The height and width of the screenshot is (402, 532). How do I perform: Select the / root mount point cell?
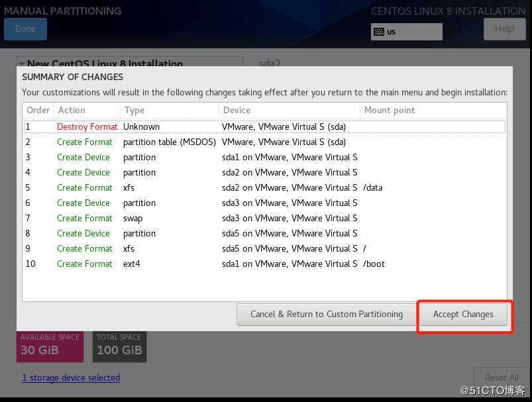click(364, 249)
